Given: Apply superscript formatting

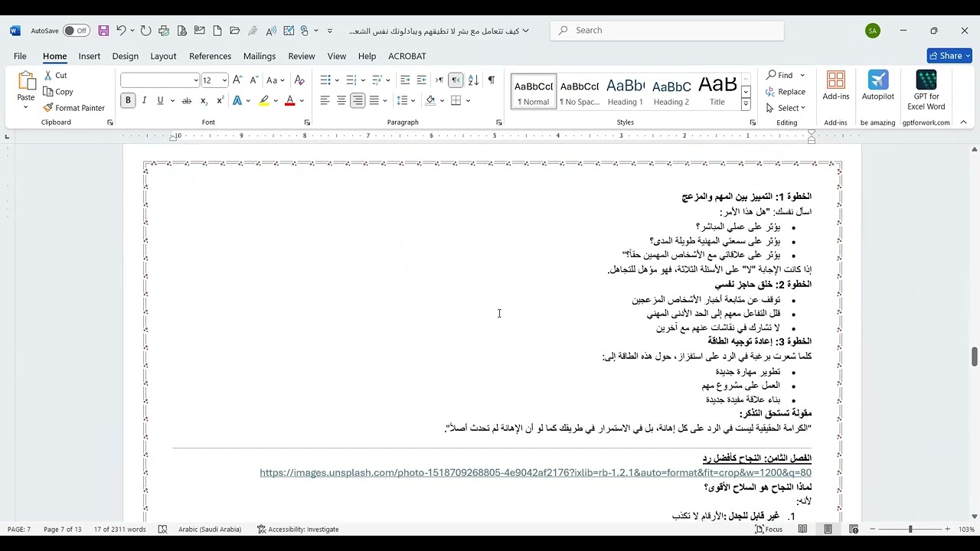Looking at the screenshot, I should (220, 100).
